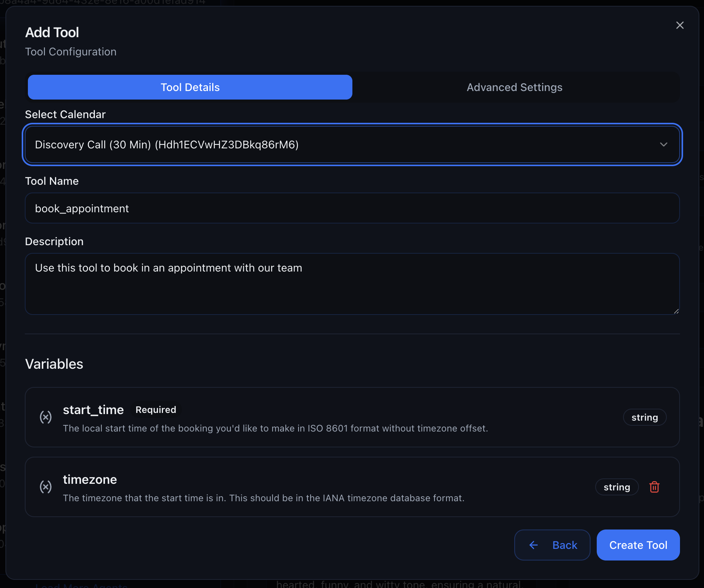Click the string type badge on start_time
This screenshot has height=588, width=704.
click(x=644, y=417)
